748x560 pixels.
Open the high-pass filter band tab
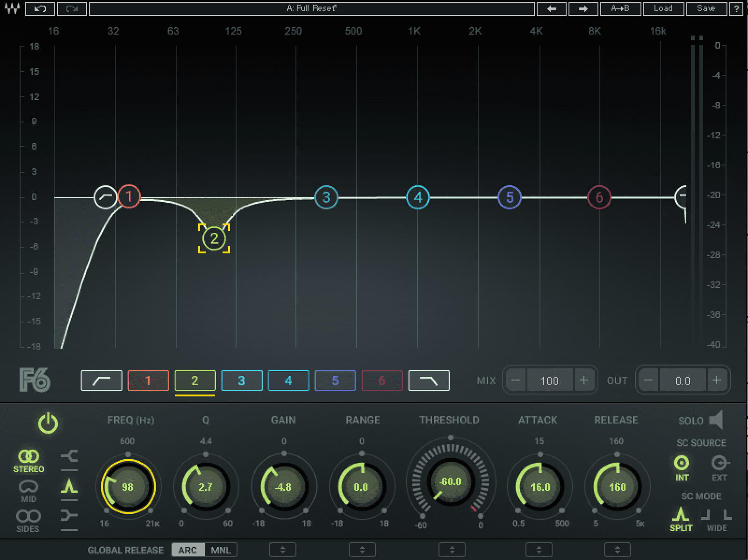click(101, 381)
